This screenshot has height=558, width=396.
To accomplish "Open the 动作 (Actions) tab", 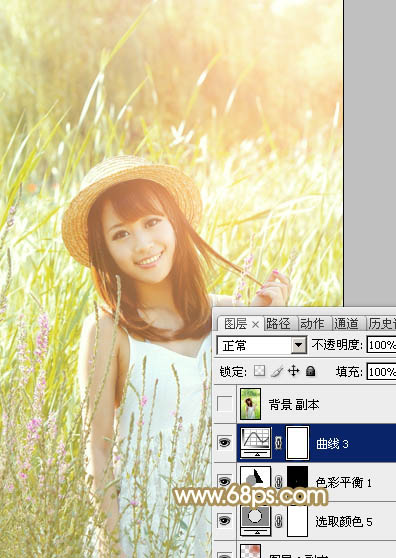I will (x=312, y=323).
